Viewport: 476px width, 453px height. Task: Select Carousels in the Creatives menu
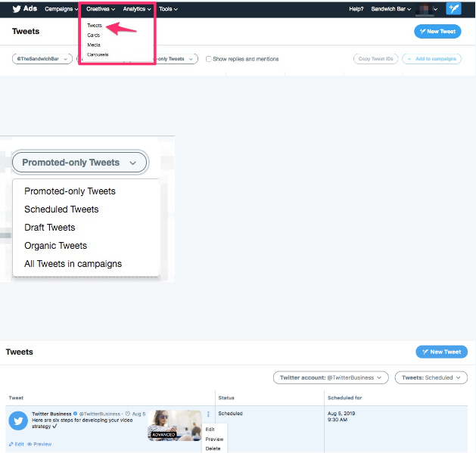coord(98,54)
